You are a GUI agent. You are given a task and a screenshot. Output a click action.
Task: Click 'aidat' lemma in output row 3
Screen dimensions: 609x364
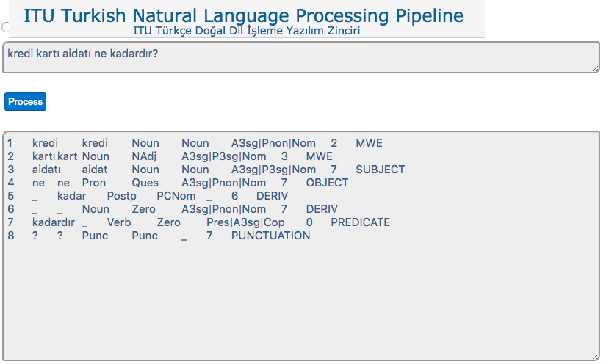95,170
